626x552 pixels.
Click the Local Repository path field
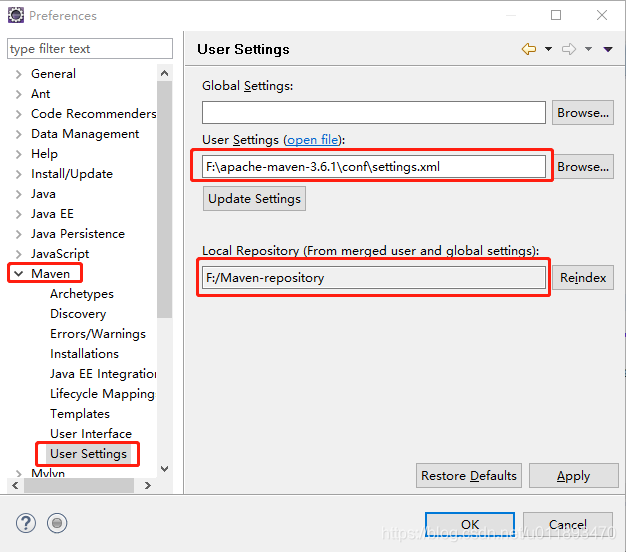coord(374,278)
